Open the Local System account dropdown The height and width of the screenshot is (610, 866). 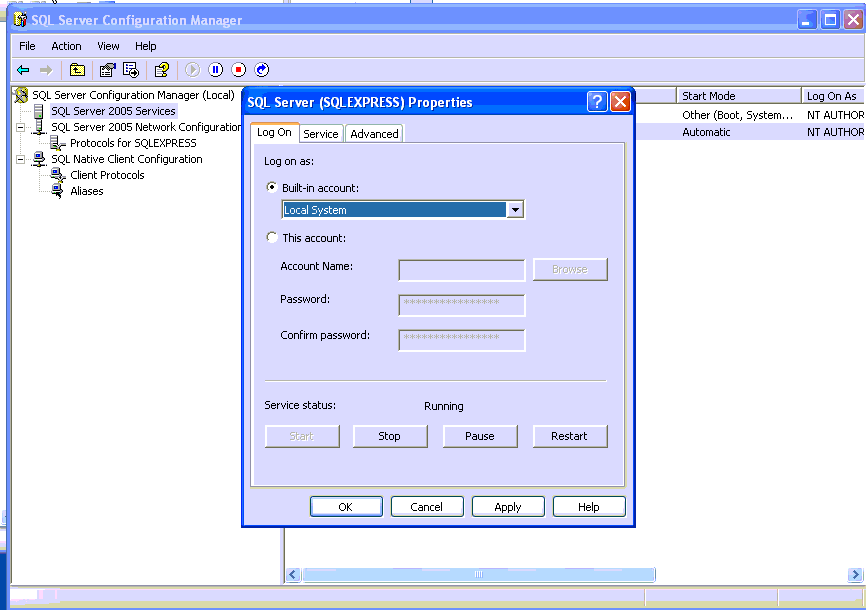515,210
